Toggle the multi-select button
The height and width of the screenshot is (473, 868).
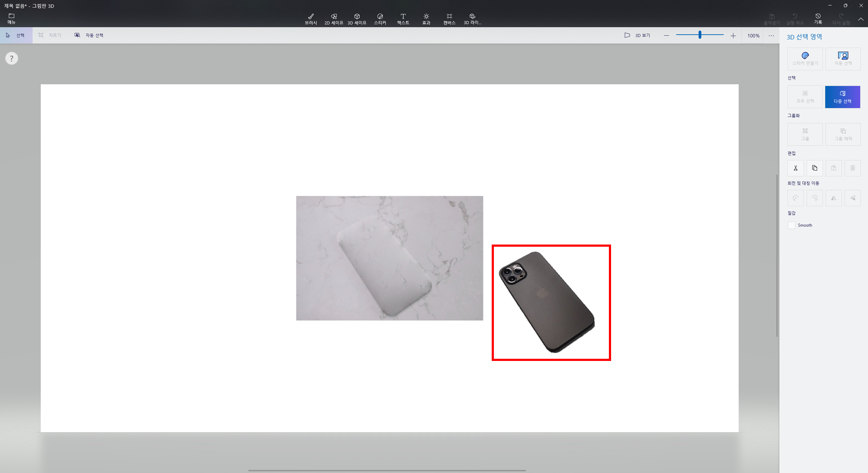(842, 97)
